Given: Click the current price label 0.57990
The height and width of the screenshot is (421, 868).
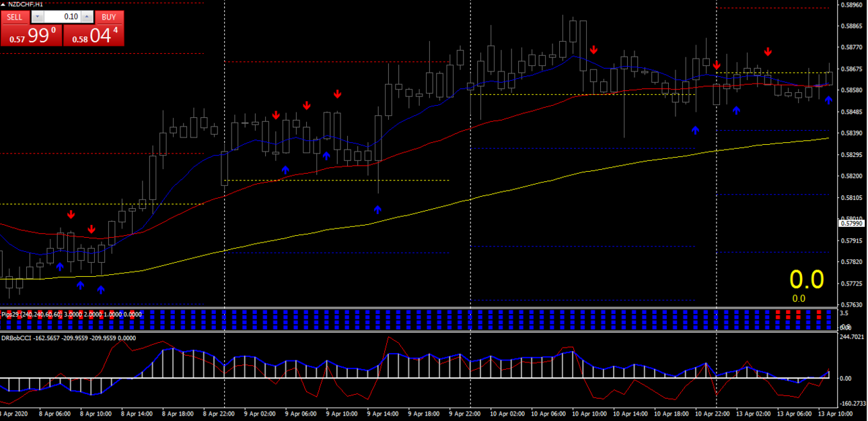Looking at the screenshot, I should 851,223.
